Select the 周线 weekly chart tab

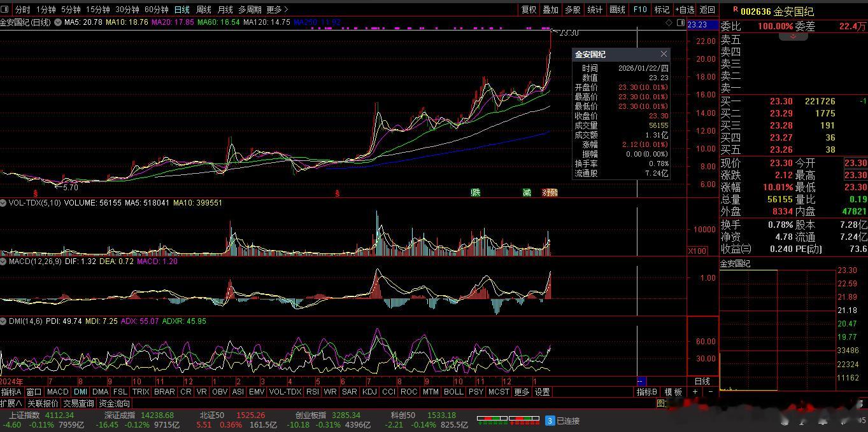click(203, 10)
